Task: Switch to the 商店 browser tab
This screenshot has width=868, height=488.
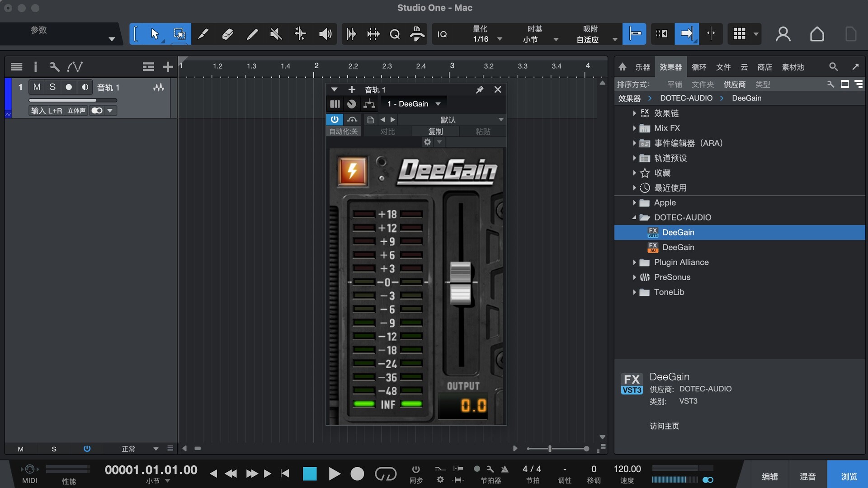Action: coord(764,67)
